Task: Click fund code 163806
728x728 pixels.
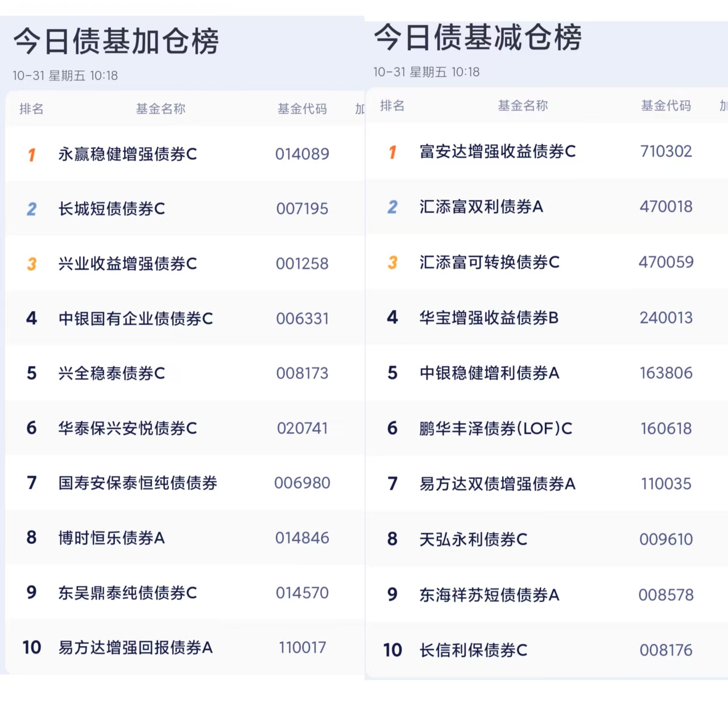Action: [666, 373]
